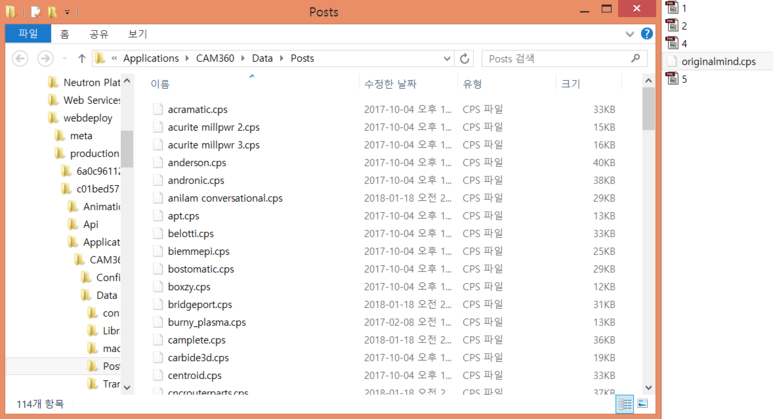This screenshot has width=773, height=419.
Task: Sort by 크기 column header
Action: 571,84
